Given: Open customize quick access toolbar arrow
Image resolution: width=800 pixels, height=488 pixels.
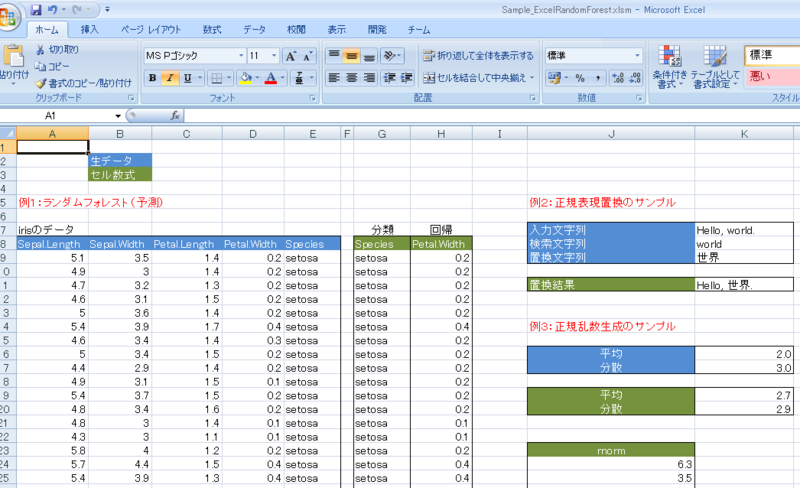Looking at the screenshot, I should pyautogui.click(x=107, y=10).
